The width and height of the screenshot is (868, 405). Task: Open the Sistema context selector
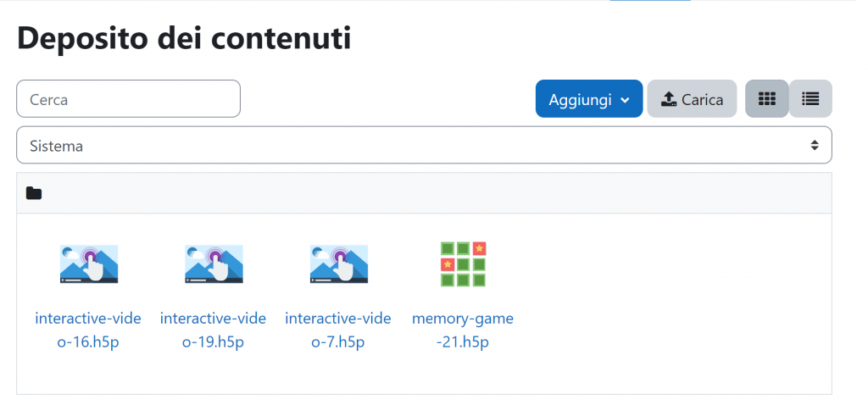click(x=424, y=145)
